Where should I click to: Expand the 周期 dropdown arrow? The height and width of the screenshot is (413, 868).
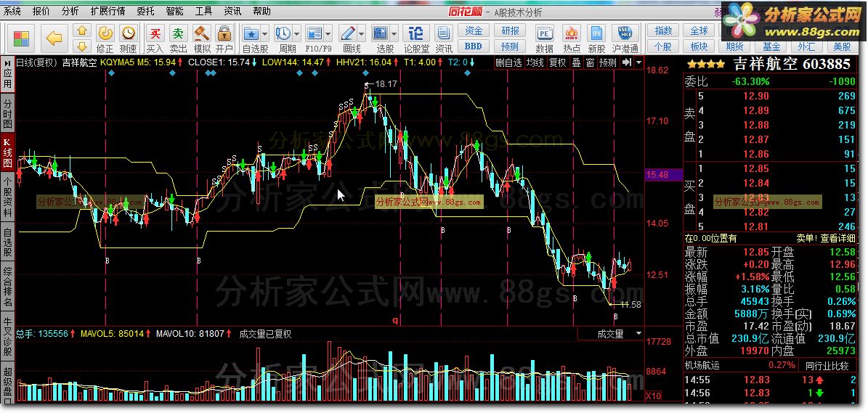click(x=296, y=33)
